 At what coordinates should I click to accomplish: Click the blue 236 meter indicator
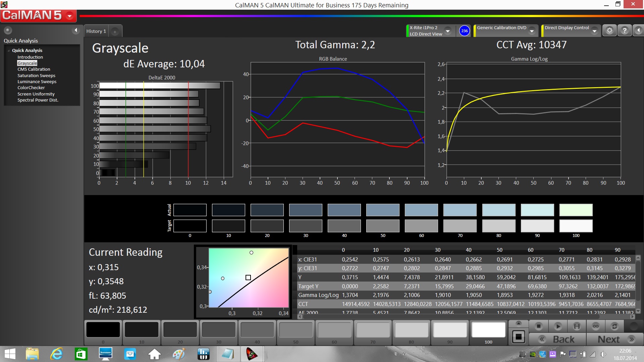pos(464,31)
